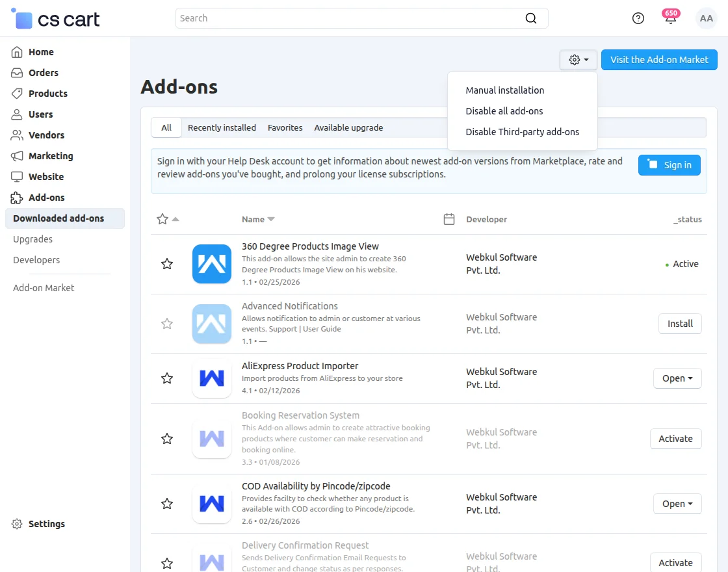Click into the Search field
Screen dimensions: 728x572
[x=351, y=18]
